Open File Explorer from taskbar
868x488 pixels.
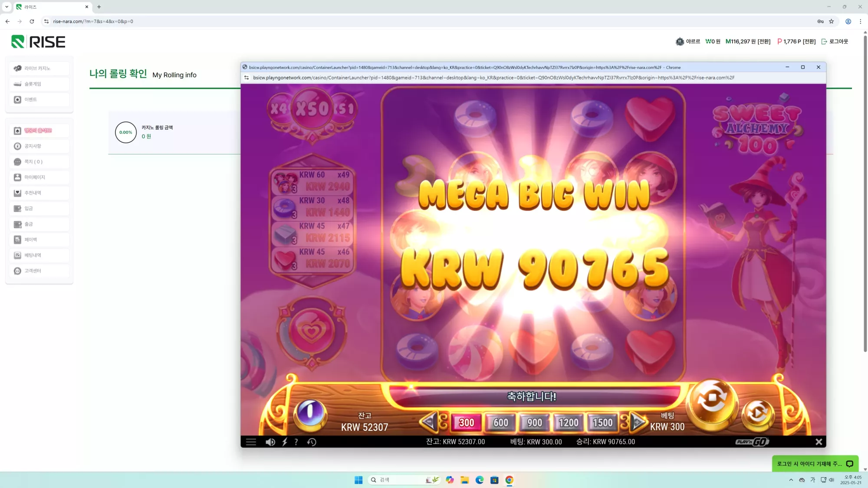pos(465,480)
